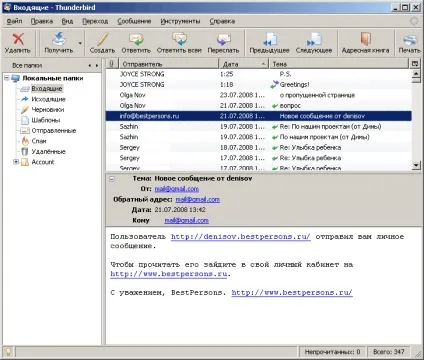Image resolution: width=424 pixels, height=360 pixels.
Task: Open the Удалённые trash folder
Action: coord(48,151)
